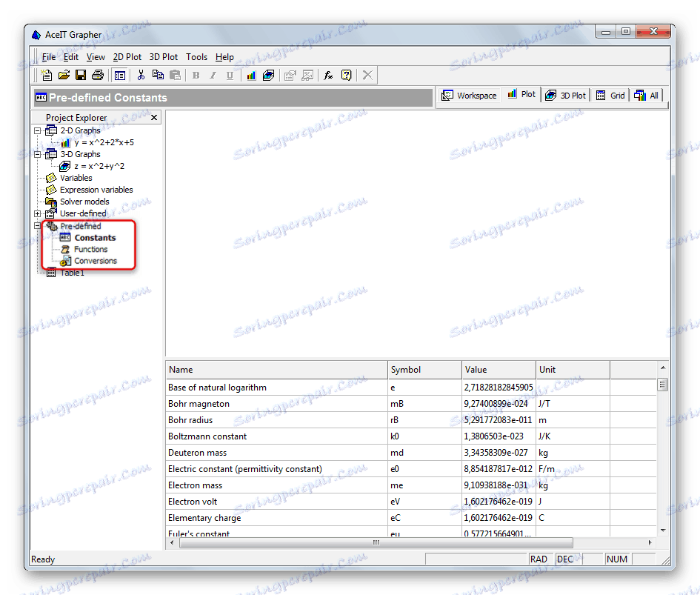Screen dimensions: 700x595
Task: Toggle the Project Explorer panel toolbar button
Action: [x=119, y=75]
